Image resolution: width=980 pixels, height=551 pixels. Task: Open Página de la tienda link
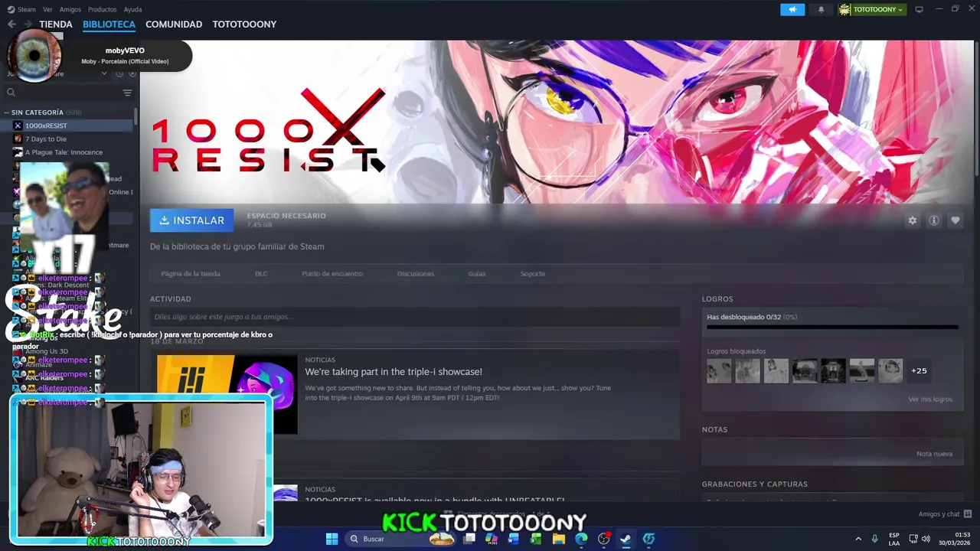click(x=191, y=273)
